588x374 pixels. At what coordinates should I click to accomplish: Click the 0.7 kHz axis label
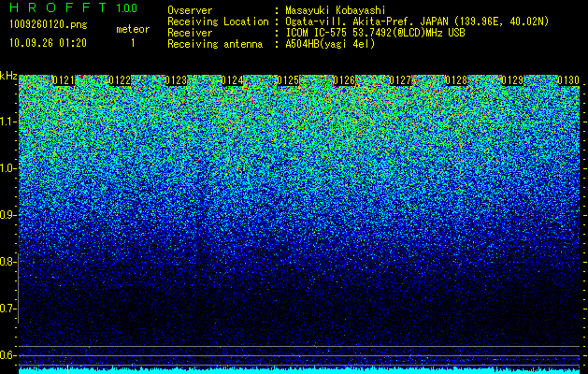7,309
